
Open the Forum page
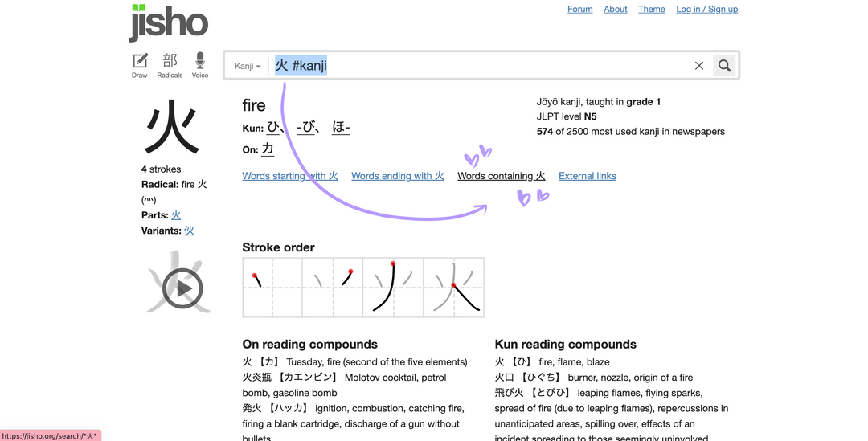(x=579, y=10)
